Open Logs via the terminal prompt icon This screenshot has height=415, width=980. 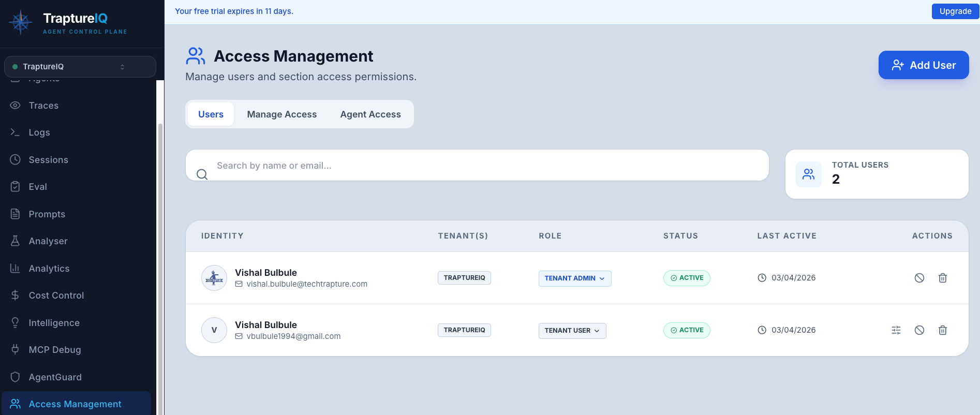tap(16, 132)
